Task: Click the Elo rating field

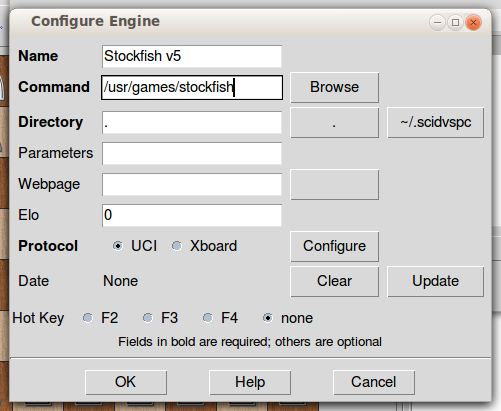Action: pos(192,215)
